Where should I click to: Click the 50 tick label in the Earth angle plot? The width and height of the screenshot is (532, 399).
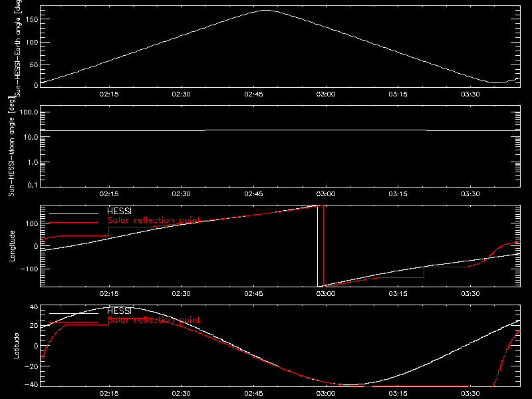(x=34, y=65)
